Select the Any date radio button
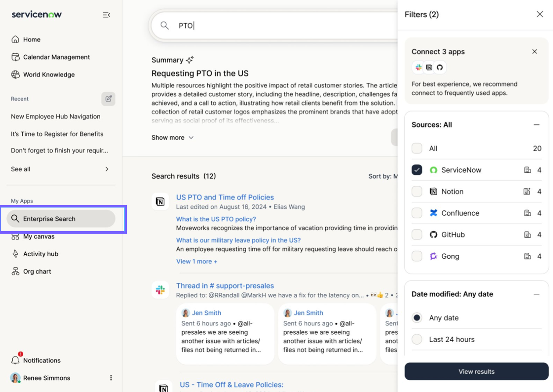The image size is (553, 392). (x=417, y=318)
